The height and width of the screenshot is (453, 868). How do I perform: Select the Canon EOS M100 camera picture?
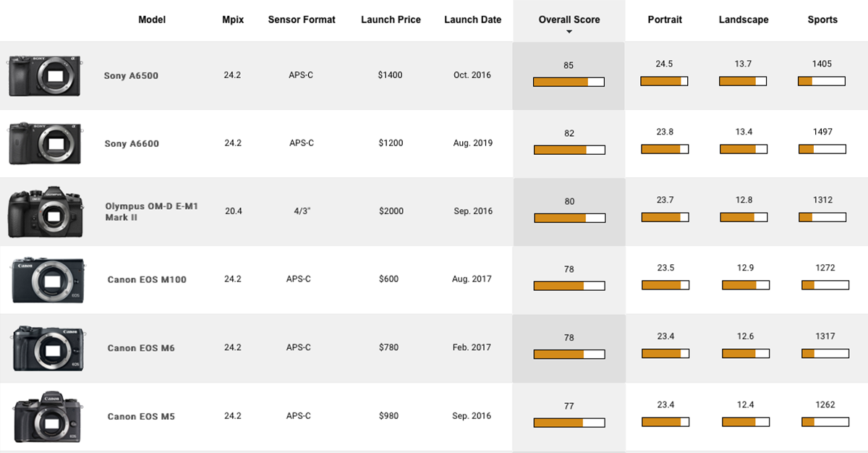click(x=48, y=280)
